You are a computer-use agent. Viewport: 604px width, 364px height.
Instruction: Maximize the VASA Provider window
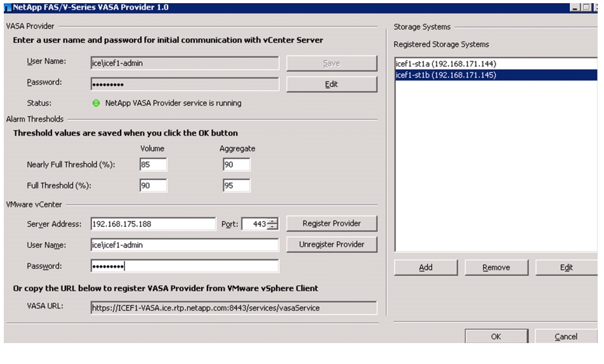(x=586, y=8)
